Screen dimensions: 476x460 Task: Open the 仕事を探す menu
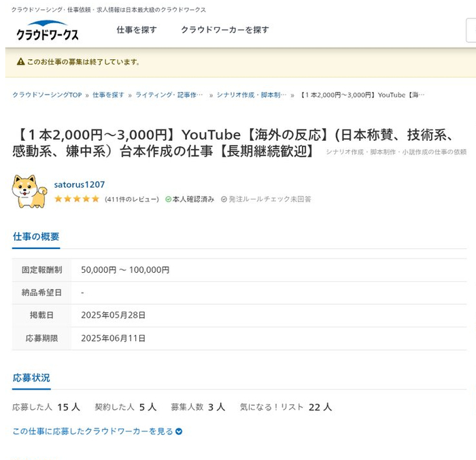[x=137, y=30]
